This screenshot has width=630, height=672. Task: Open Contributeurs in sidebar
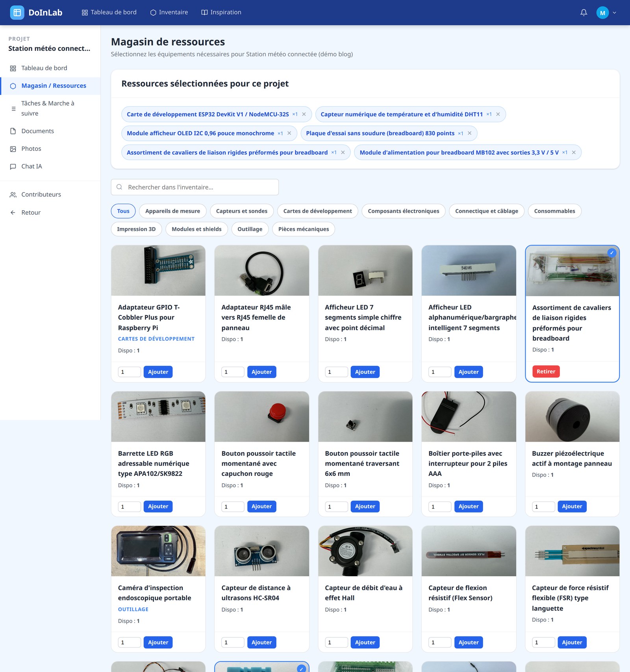(x=50, y=195)
